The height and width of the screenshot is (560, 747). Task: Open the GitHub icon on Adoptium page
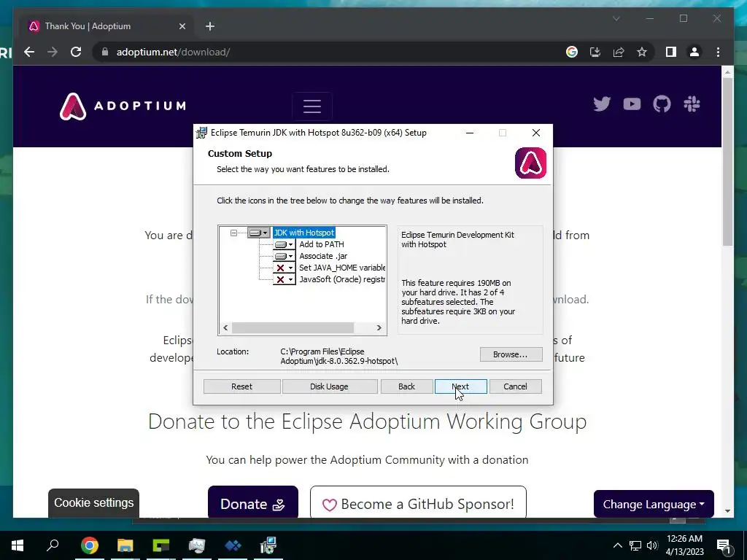pyautogui.click(x=662, y=104)
